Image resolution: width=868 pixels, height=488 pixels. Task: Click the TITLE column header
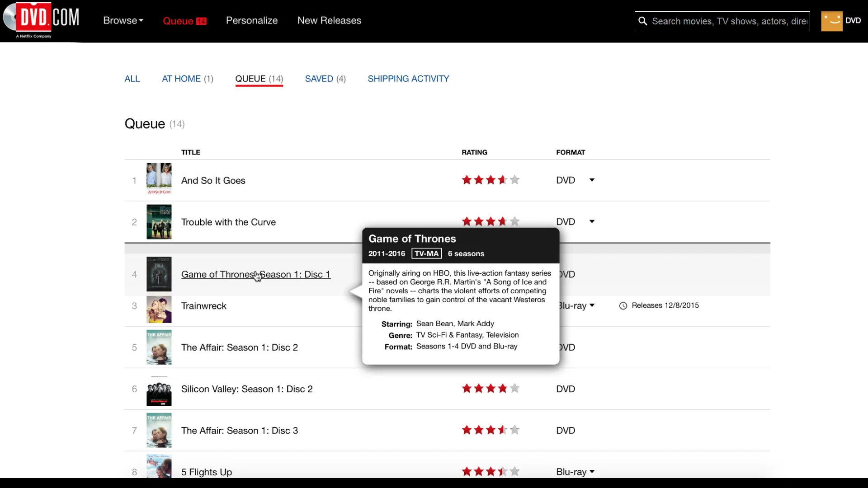(x=191, y=152)
